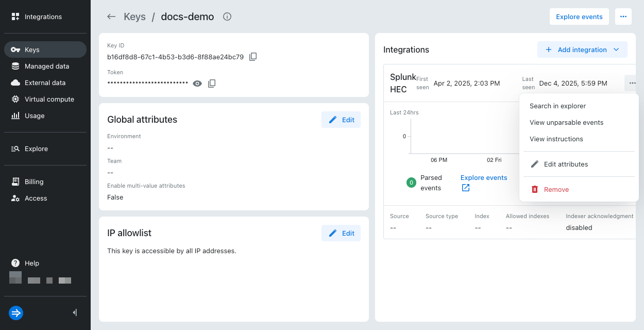The image size is (644, 330).
Task: Edit the IP allowlist
Action: (341, 233)
